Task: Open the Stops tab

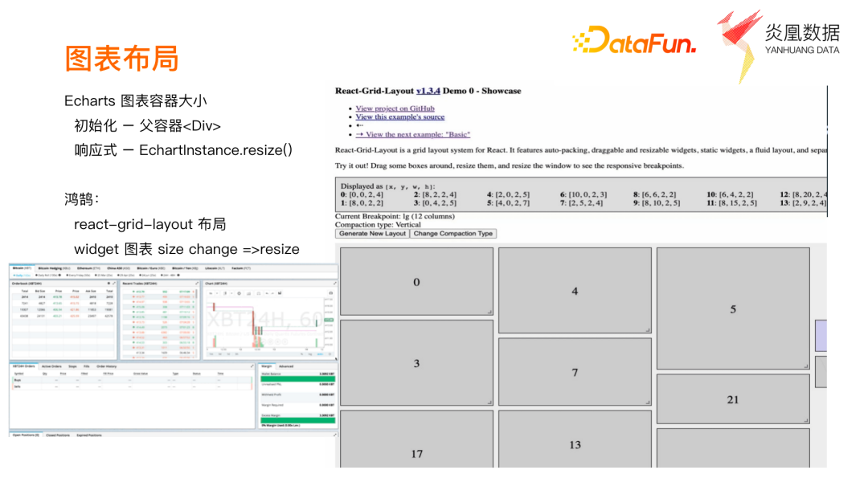Action: coord(72,366)
